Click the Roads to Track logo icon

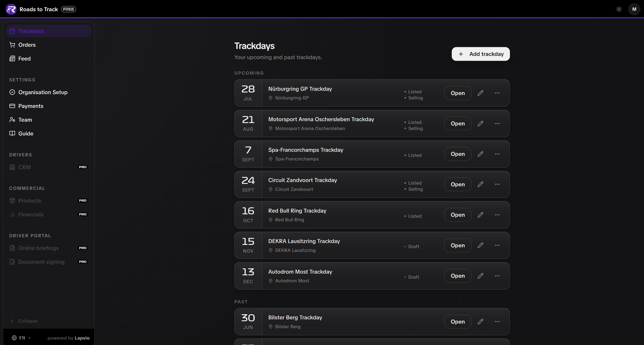tap(11, 9)
